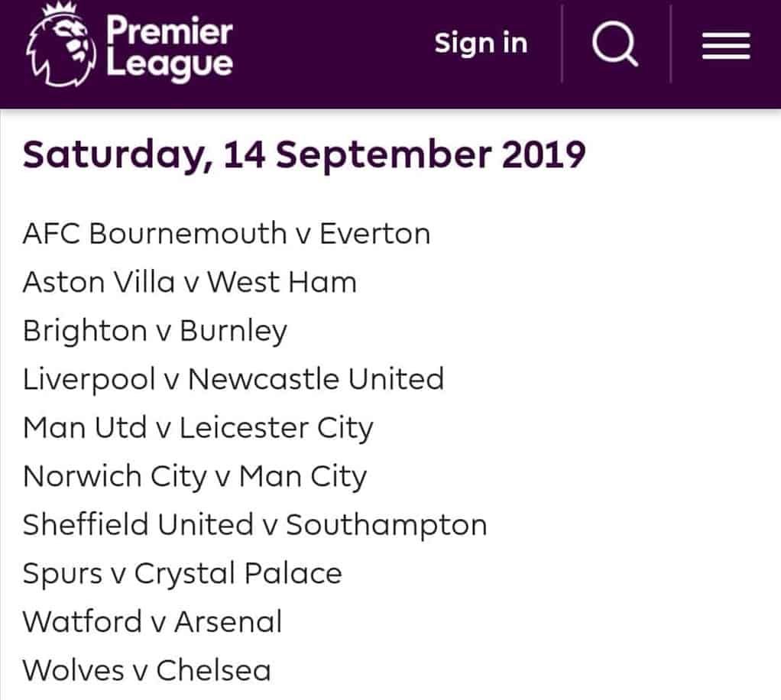The width and height of the screenshot is (781, 700).
Task: Open the search magnifier icon
Action: [x=616, y=44]
